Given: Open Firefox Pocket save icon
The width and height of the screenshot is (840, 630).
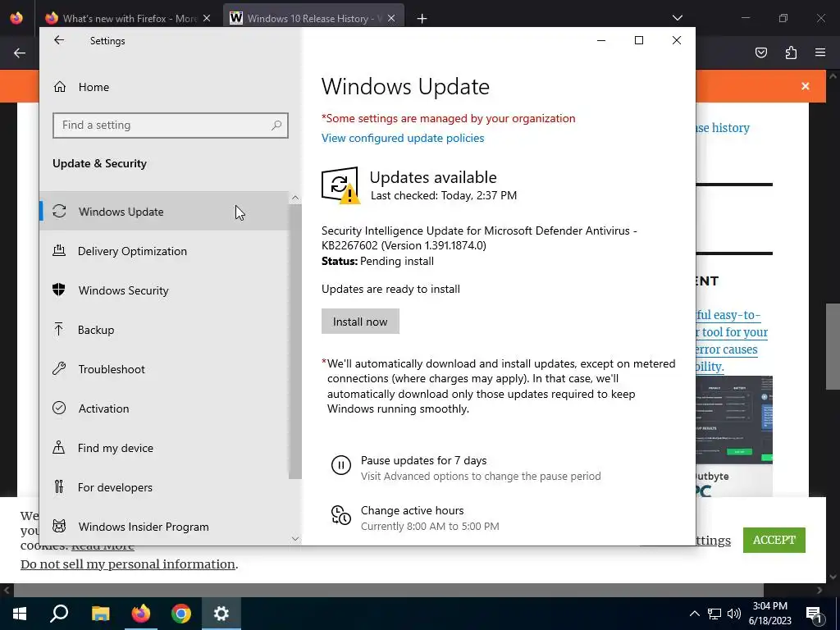Looking at the screenshot, I should (x=761, y=52).
